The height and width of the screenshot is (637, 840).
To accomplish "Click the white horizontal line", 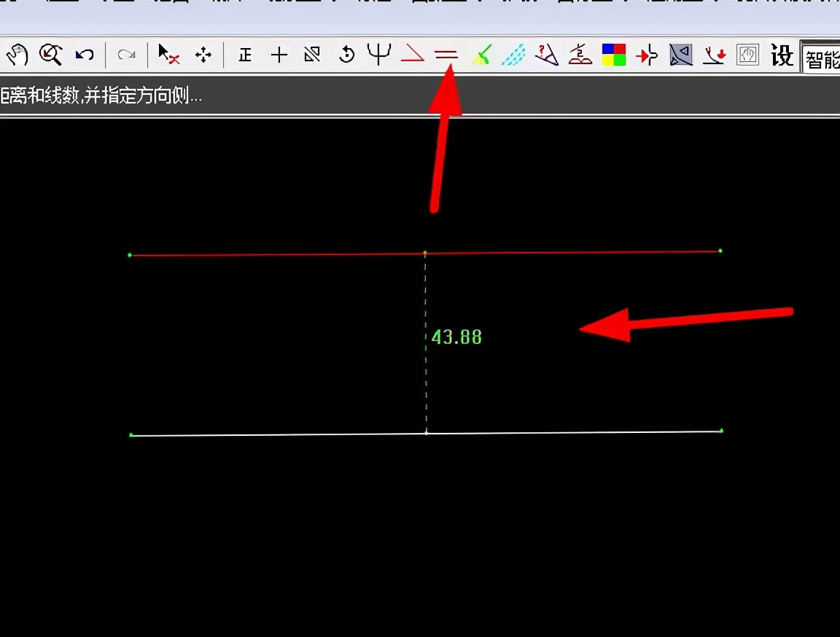I will click(427, 433).
